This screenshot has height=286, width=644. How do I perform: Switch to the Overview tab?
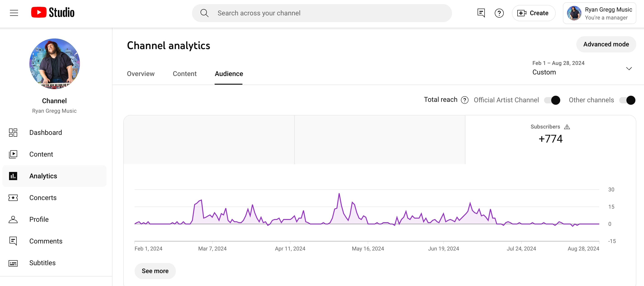point(140,74)
